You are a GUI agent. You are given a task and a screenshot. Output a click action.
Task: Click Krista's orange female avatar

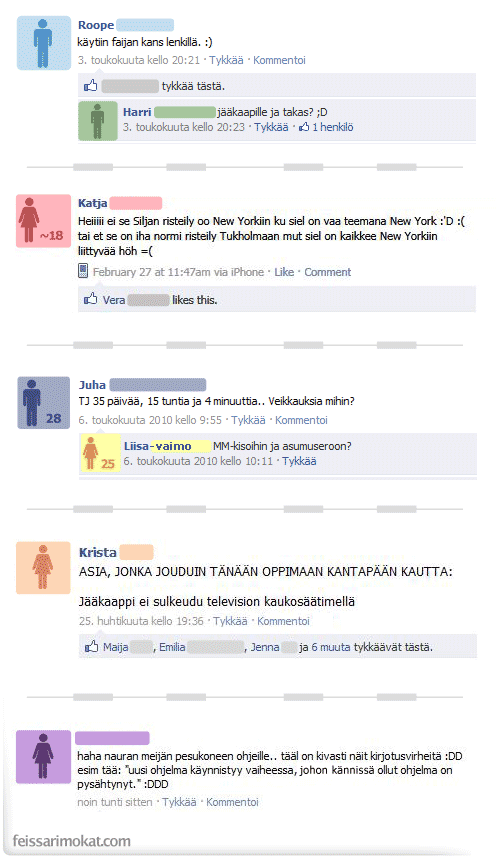click(x=43, y=568)
